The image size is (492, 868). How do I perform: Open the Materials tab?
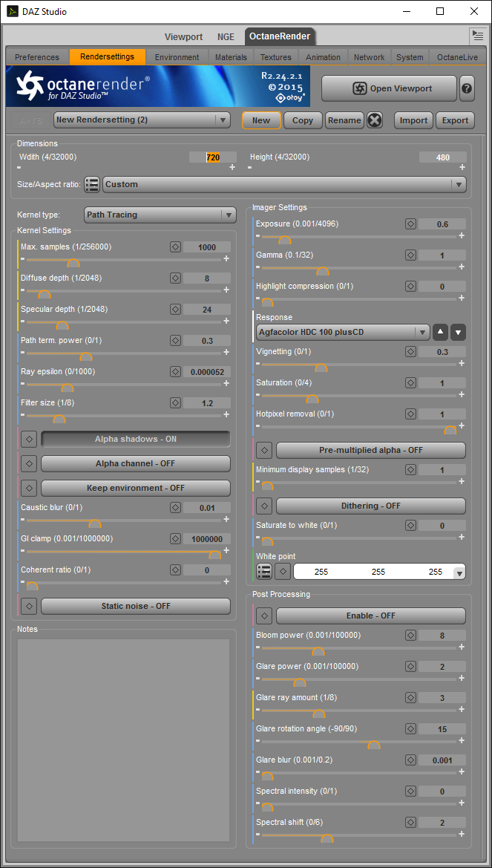pos(231,57)
